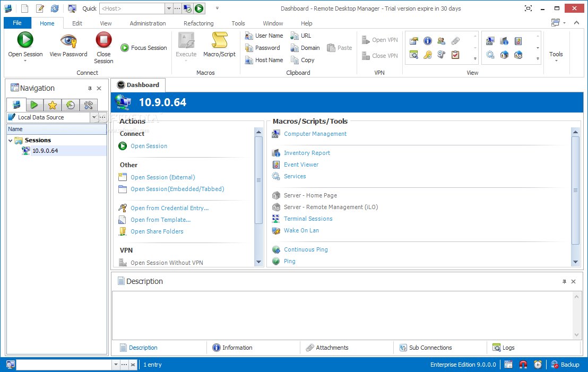Click the Backup status bar button
The width and height of the screenshot is (588, 372).
565,365
